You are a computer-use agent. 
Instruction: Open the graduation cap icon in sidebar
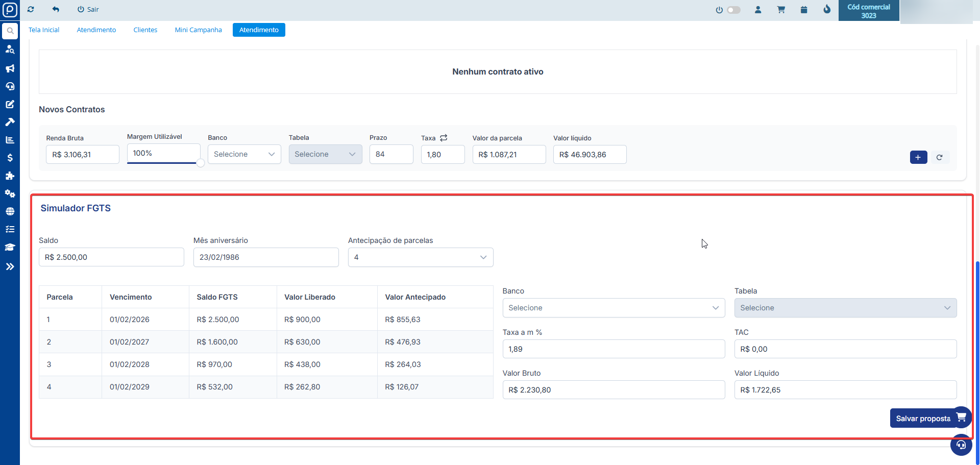[10, 247]
